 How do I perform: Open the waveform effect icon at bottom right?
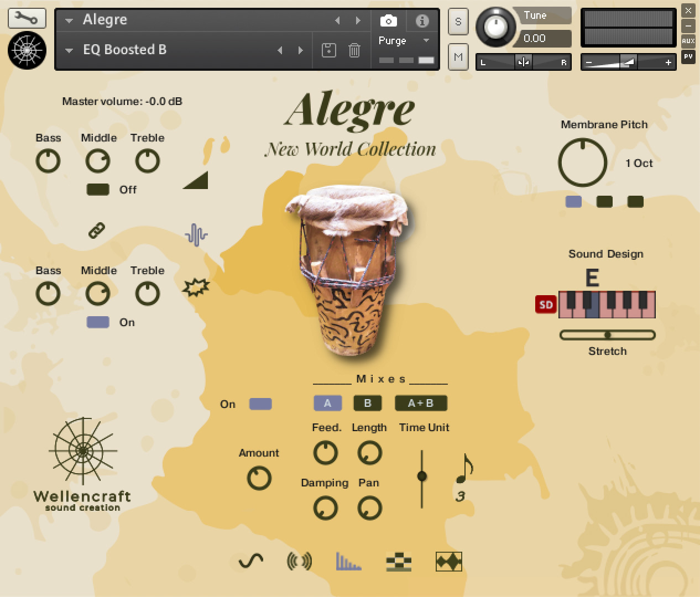point(448,561)
